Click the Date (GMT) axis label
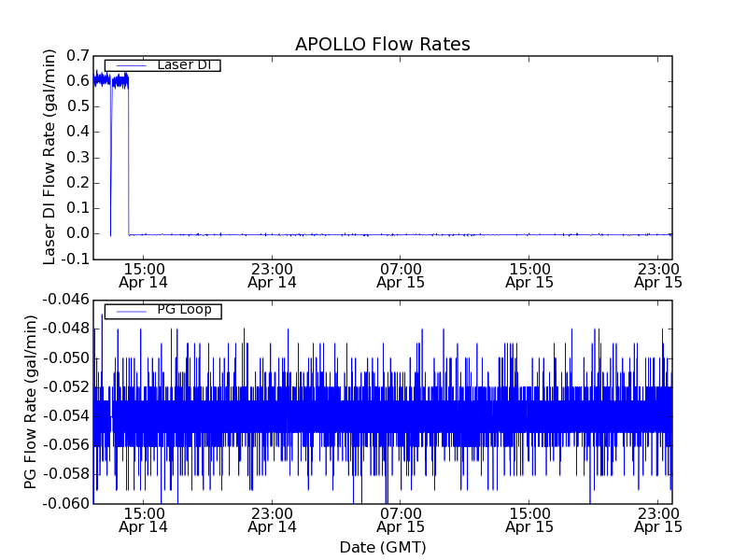Image resolution: width=747 pixels, height=560 pixels. point(383,547)
